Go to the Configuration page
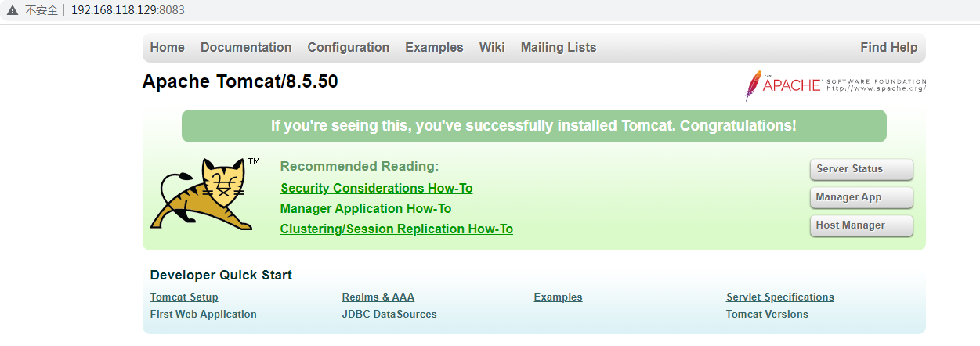This screenshot has width=980, height=346. point(349,48)
